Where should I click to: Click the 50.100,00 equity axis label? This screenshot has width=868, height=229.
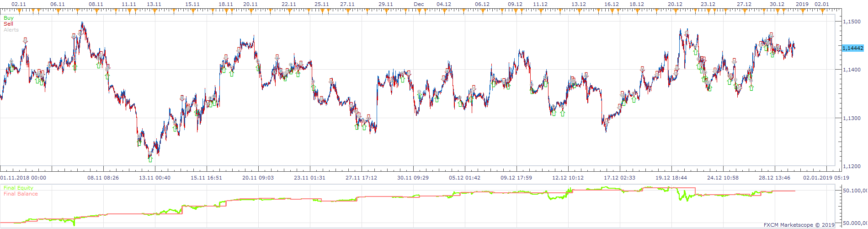(x=854, y=190)
